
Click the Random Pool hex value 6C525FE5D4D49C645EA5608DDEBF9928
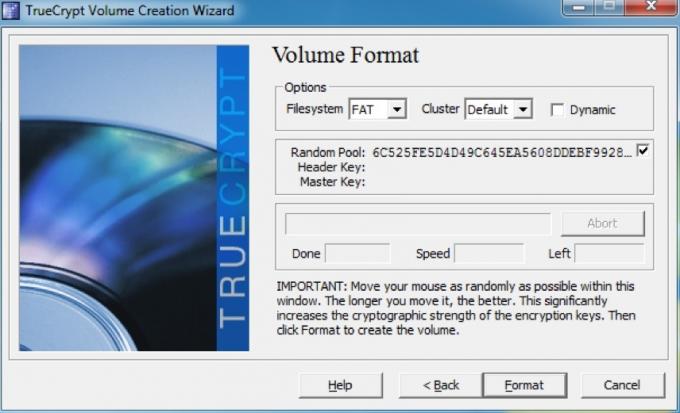(x=502, y=153)
